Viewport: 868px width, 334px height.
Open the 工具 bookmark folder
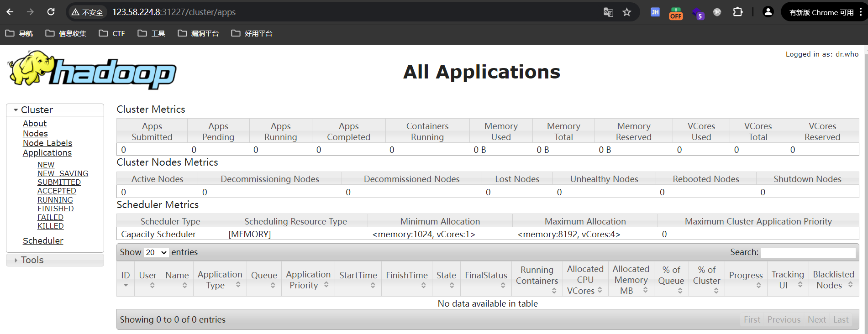point(151,33)
